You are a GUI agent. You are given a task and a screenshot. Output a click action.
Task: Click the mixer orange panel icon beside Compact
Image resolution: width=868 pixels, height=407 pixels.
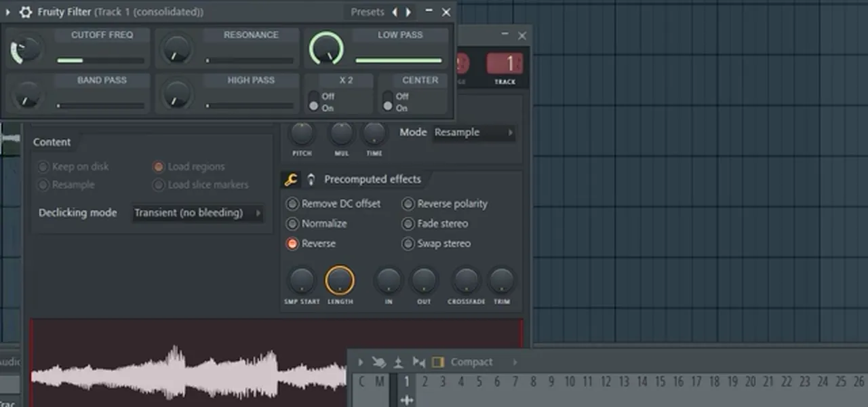(x=438, y=362)
